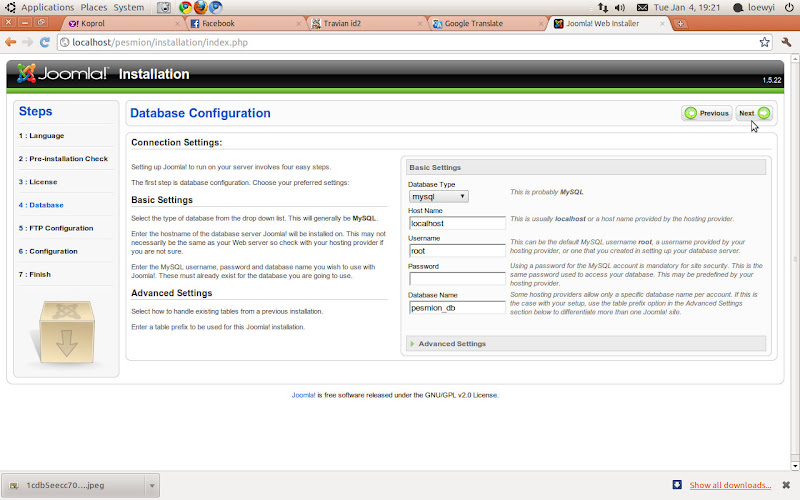This screenshot has height=500, width=800.
Task: Open the Database Type mysql dropdown
Action: coord(438,196)
